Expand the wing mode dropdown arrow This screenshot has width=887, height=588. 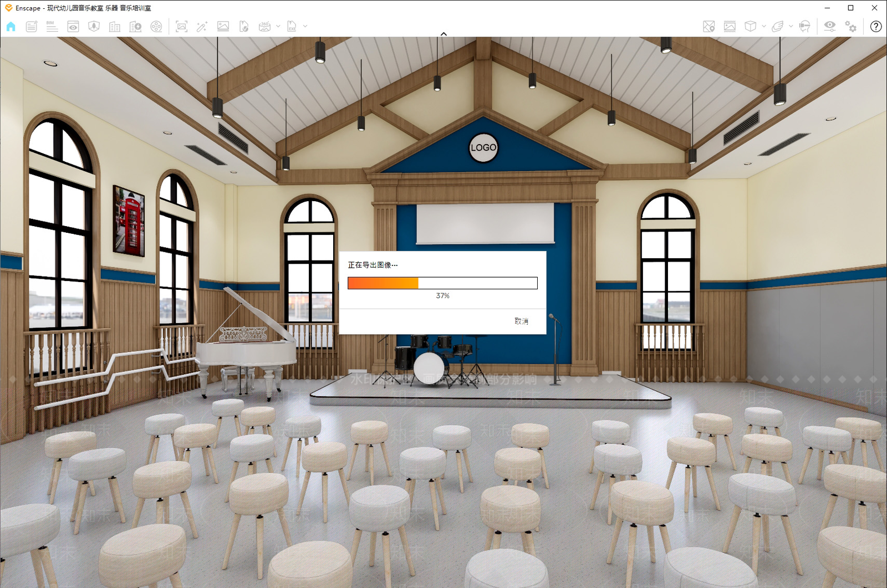pos(791,26)
